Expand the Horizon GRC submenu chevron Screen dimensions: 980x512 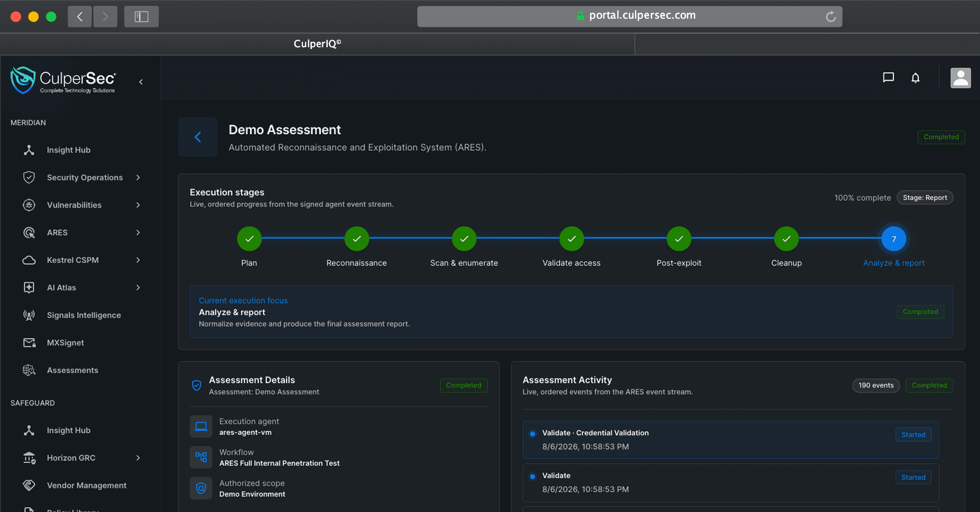(138, 458)
